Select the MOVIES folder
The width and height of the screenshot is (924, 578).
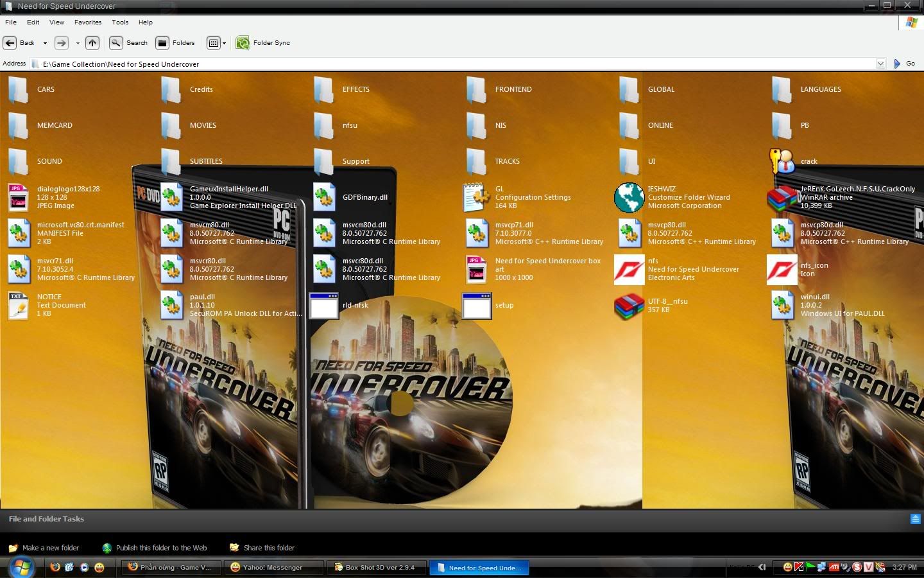coord(189,125)
